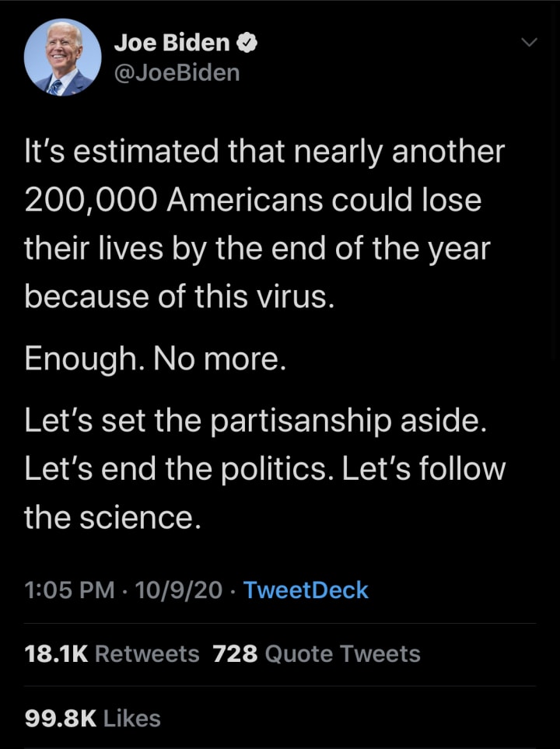Open the @JoeBiden handle link
560x749 pixels.
177,73
